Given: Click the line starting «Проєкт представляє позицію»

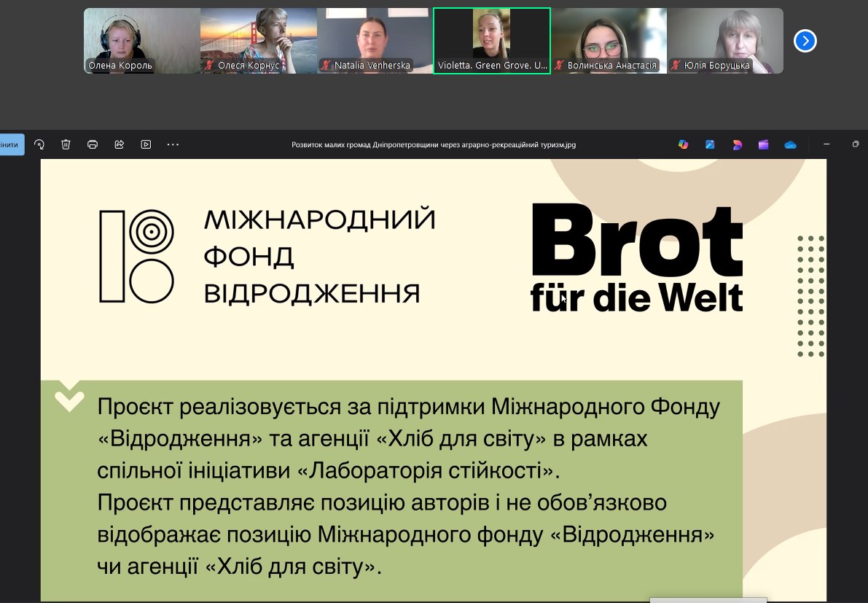Looking at the screenshot, I should click(x=382, y=503).
